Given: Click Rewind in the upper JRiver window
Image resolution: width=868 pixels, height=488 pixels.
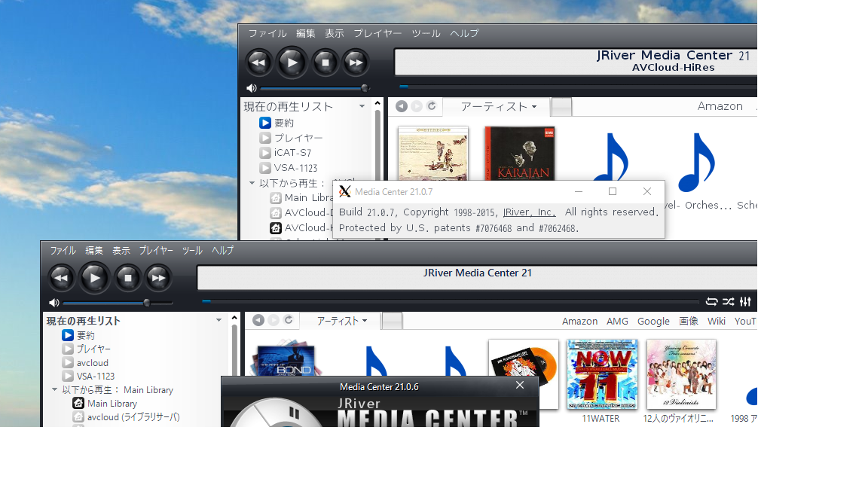Looking at the screenshot, I should click(259, 63).
